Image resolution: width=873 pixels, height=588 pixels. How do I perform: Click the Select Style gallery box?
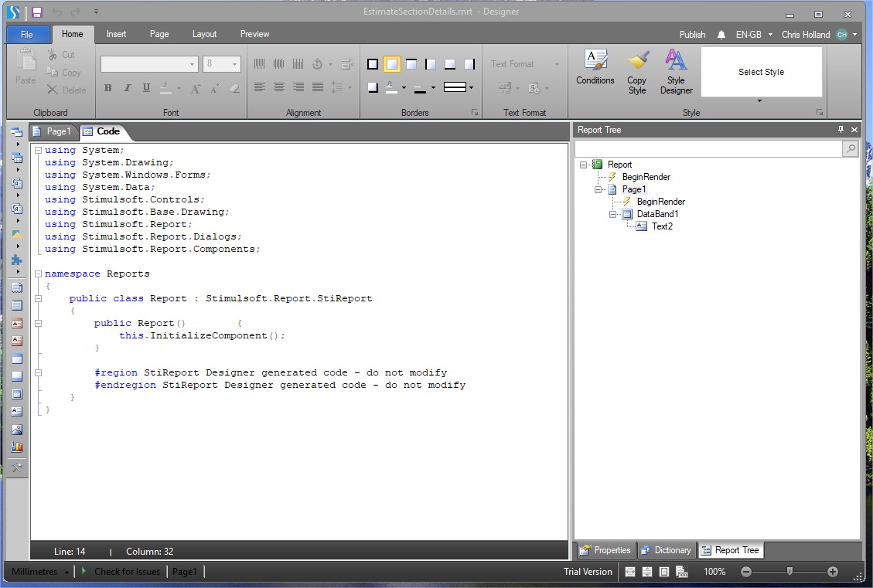coord(761,72)
